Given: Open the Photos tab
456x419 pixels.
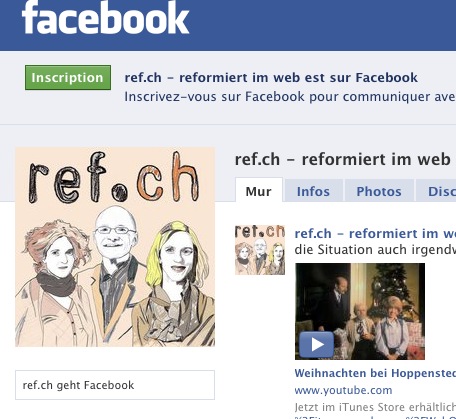Looking at the screenshot, I should [379, 191].
